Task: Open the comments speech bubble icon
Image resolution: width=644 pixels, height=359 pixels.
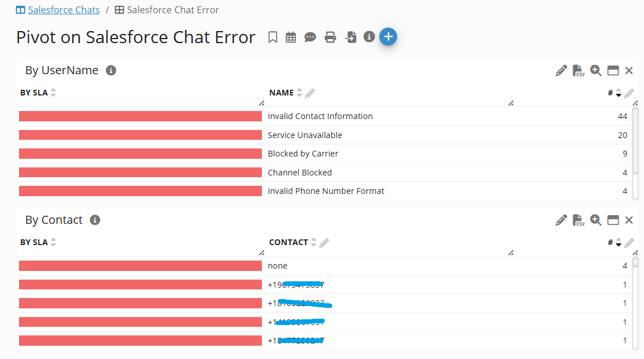Action: [310, 37]
